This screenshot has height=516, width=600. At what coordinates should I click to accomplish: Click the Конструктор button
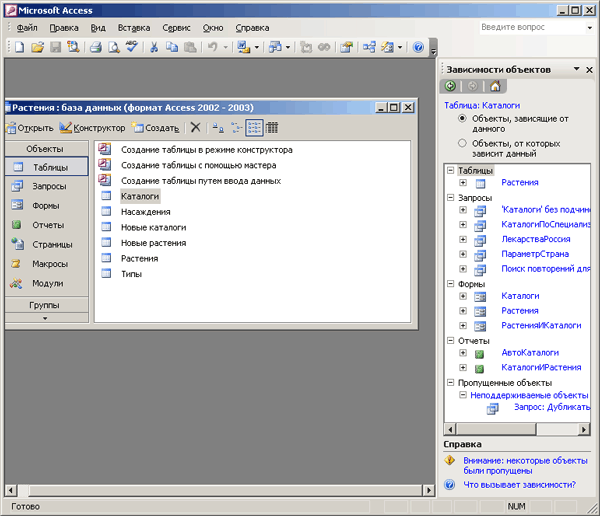[x=92, y=128]
